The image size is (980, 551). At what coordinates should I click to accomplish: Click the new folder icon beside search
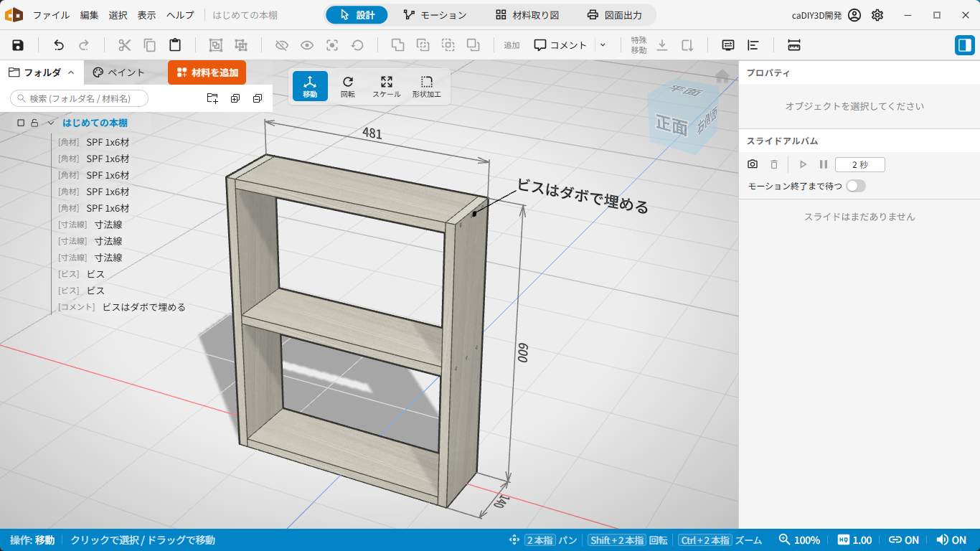[x=212, y=98]
